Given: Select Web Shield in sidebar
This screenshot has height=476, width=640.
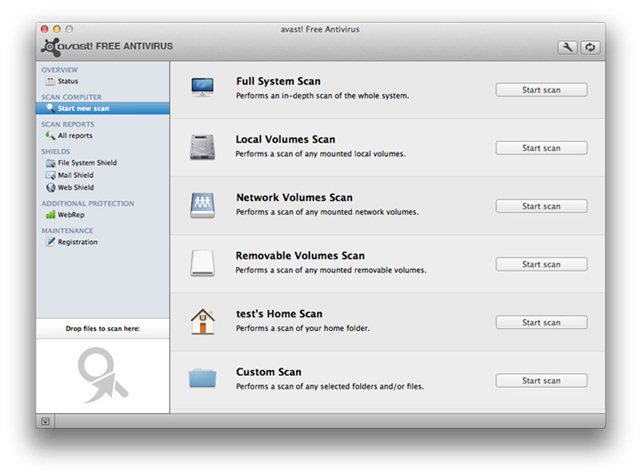Looking at the screenshot, I should click(75, 187).
